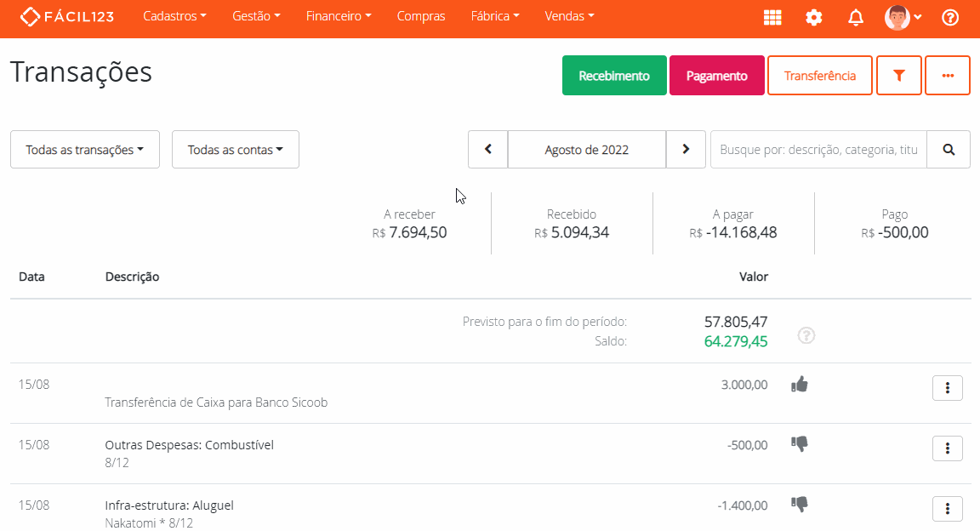Expand the Todas as transações dropdown
The image size is (980, 531).
click(84, 150)
